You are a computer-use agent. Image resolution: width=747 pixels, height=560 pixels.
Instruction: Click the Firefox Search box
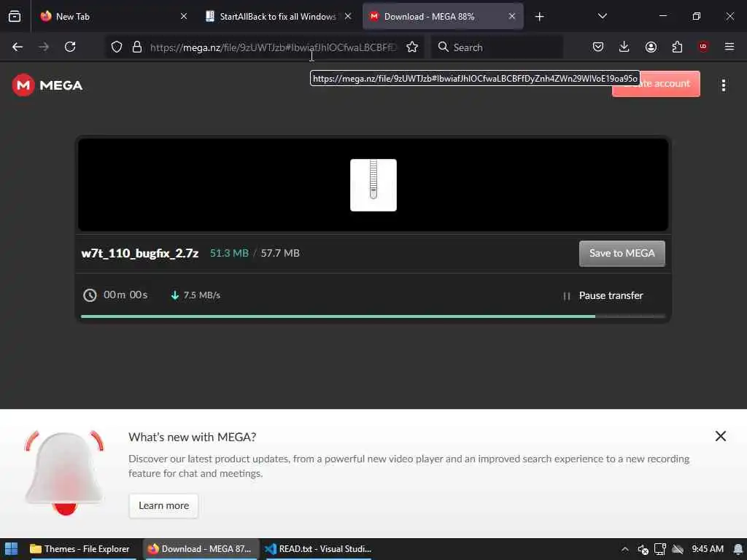click(497, 47)
